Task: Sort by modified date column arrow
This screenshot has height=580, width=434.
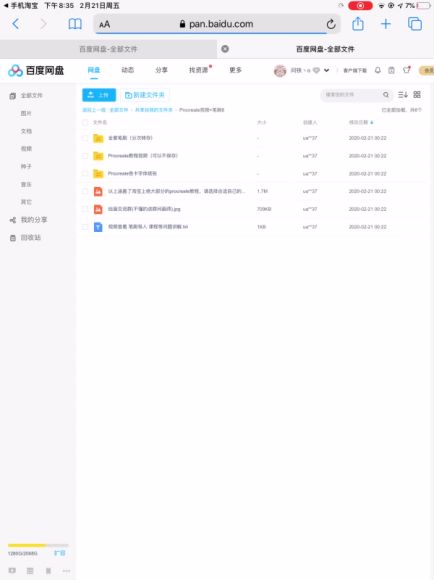Action: coord(371,122)
